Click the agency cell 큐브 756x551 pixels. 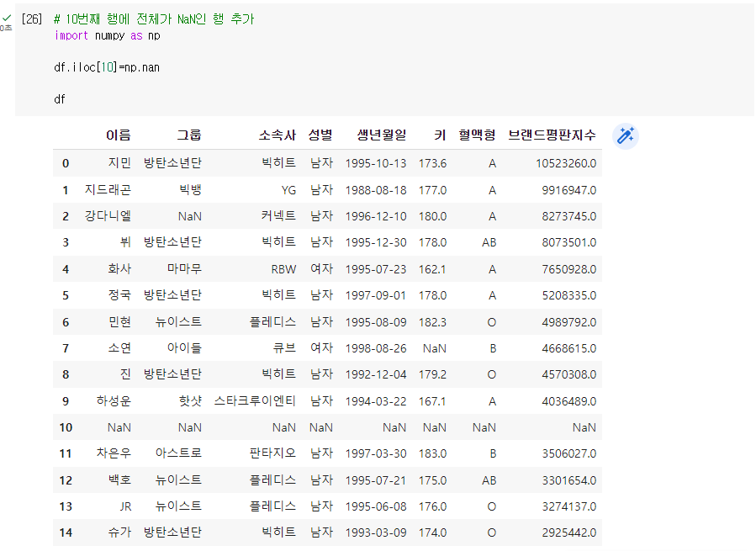pyautogui.click(x=284, y=348)
